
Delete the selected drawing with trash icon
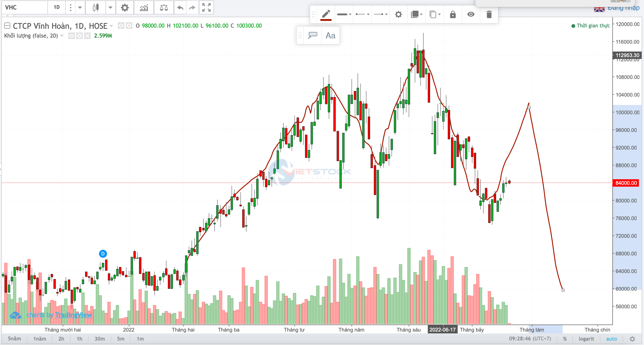click(489, 14)
